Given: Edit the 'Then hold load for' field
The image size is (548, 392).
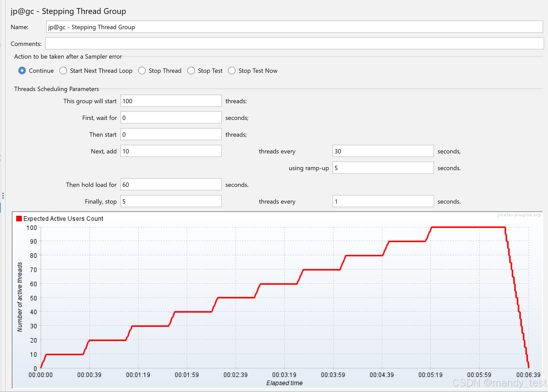Looking at the screenshot, I should [x=171, y=185].
